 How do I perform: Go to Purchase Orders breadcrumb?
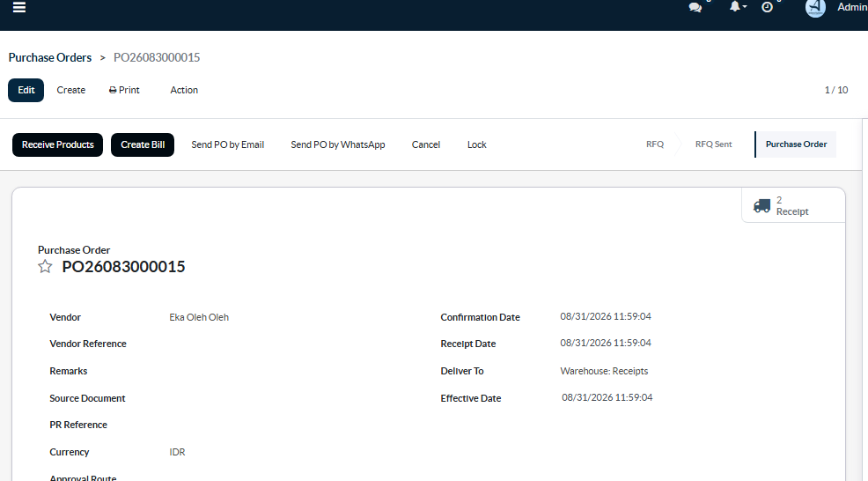pyautogui.click(x=50, y=57)
